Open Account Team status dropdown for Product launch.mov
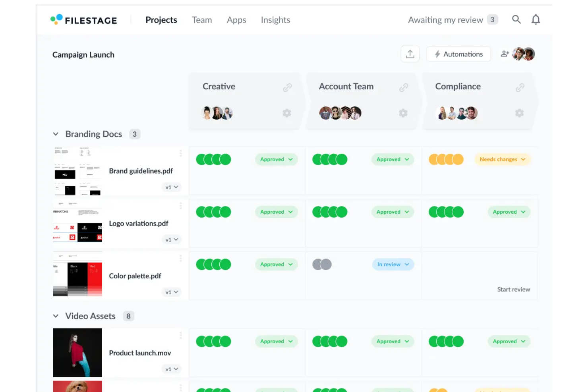This screenshot has width=588, height=392. coord(393,341)
